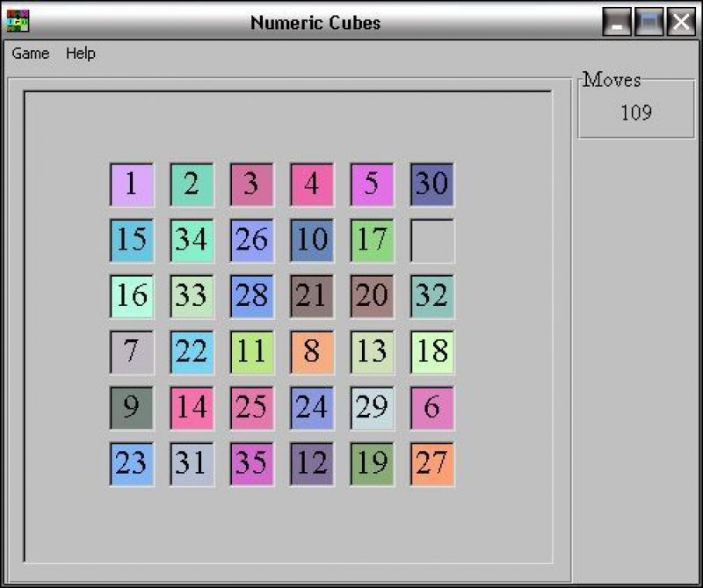
Task: Click cube number 18
Action: pos(432,352)
